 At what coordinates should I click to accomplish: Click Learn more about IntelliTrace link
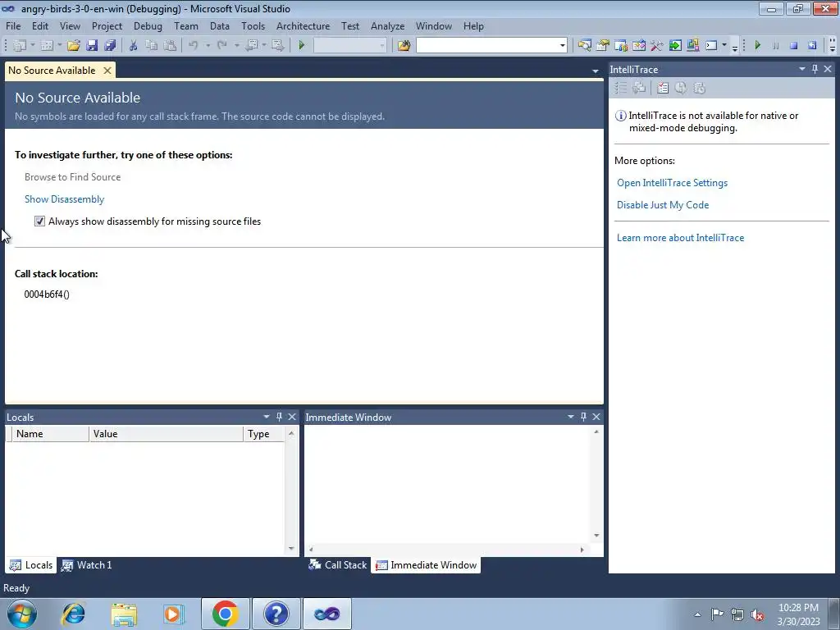[680, 238]
